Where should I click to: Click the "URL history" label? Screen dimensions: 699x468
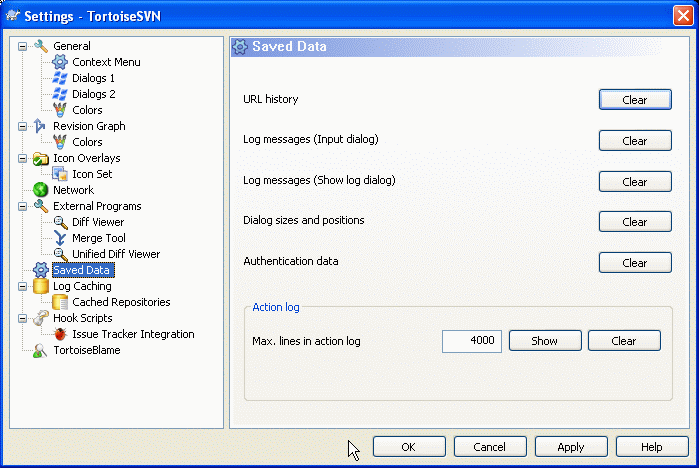point(271,99)
